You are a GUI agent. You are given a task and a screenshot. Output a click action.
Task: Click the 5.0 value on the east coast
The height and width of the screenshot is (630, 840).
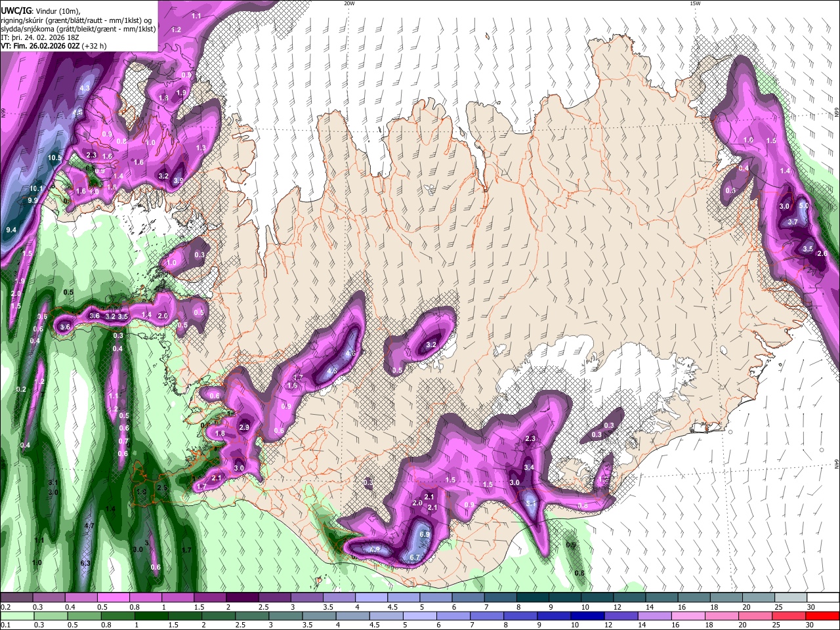coord(803,206)
